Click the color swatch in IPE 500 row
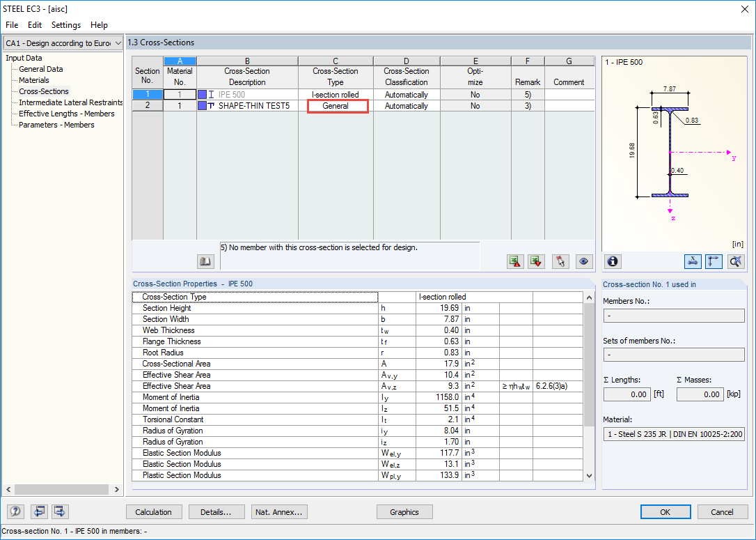This screenshot has height=540, width=756. (203, 95)
